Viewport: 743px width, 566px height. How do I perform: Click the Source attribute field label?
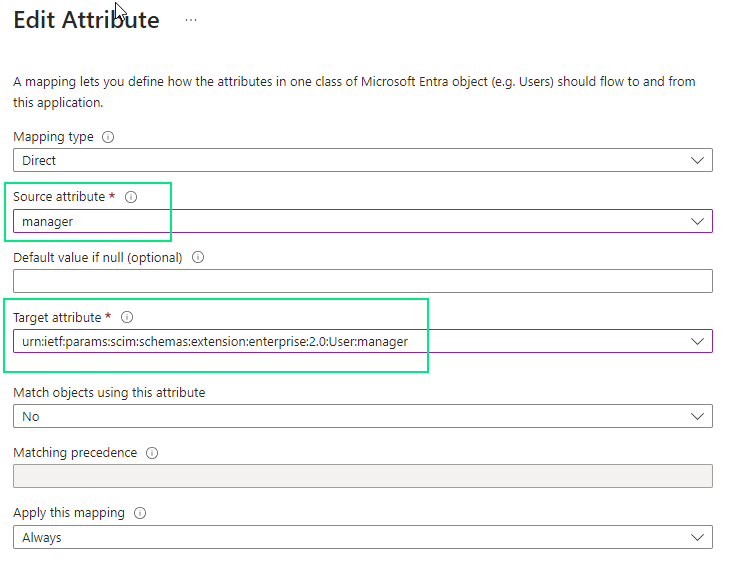coord(57,197)
